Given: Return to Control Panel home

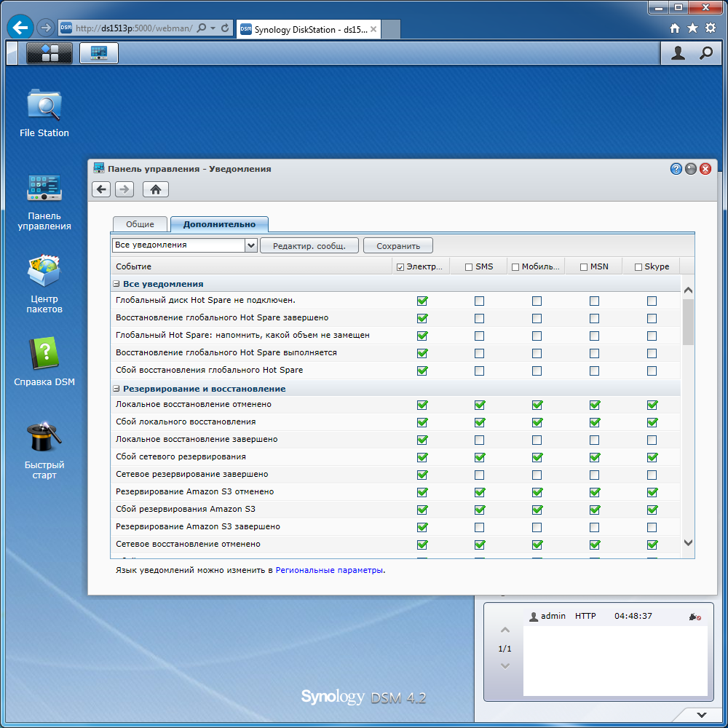Looking at the screenshot, I should [156, 189].
